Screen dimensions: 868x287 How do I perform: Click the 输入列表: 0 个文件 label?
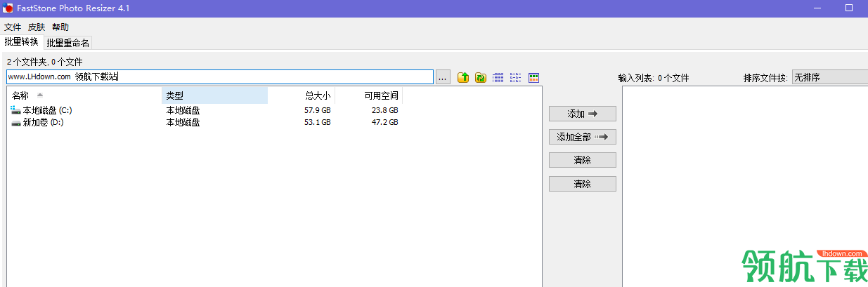point(654,78)
